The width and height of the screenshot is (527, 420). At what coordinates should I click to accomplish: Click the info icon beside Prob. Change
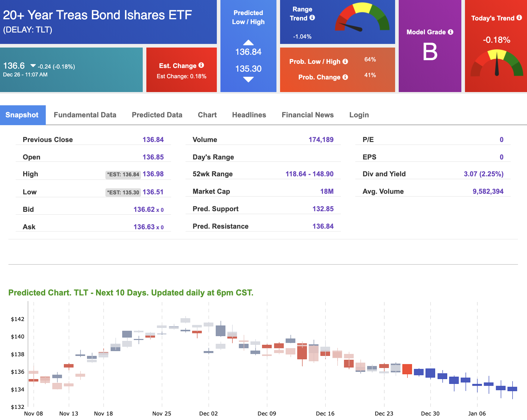[345, 77]
